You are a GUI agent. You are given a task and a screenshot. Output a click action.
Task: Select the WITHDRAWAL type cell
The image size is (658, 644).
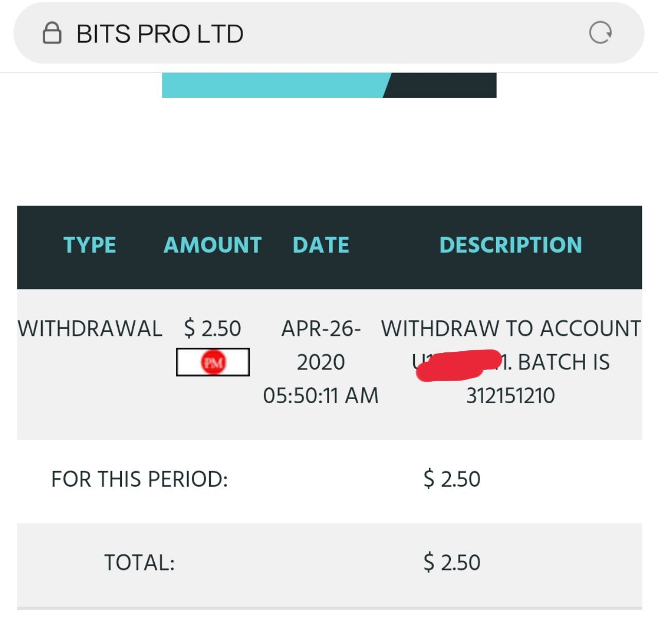coord(90,329)
